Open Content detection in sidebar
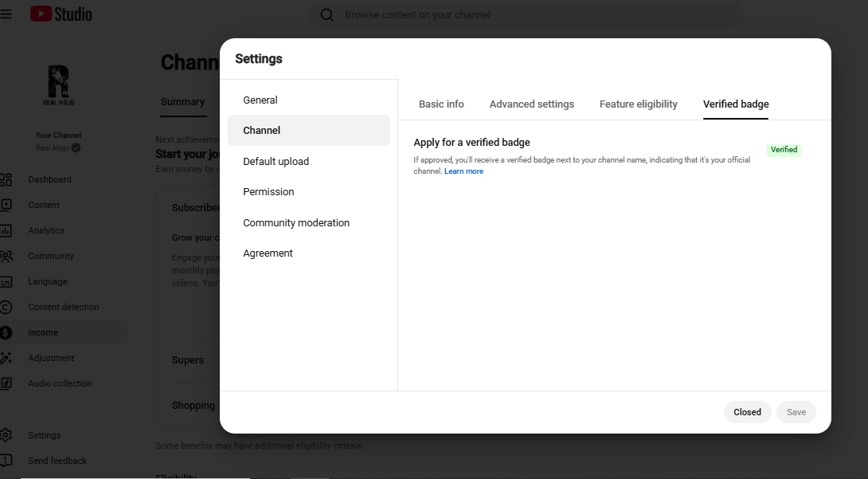The height and width of the screenshot is (479, 868). coord(64,307)
